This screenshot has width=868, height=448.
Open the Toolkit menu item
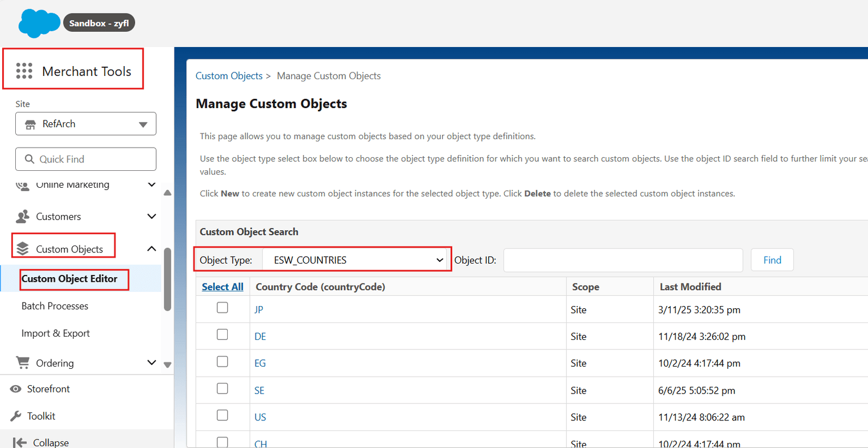coord(41,416)
